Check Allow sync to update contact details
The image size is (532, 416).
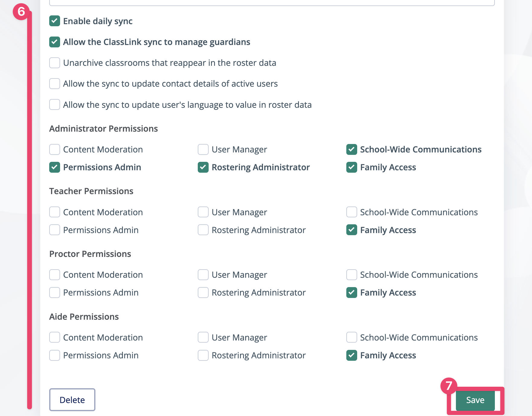tap(55, 84)
